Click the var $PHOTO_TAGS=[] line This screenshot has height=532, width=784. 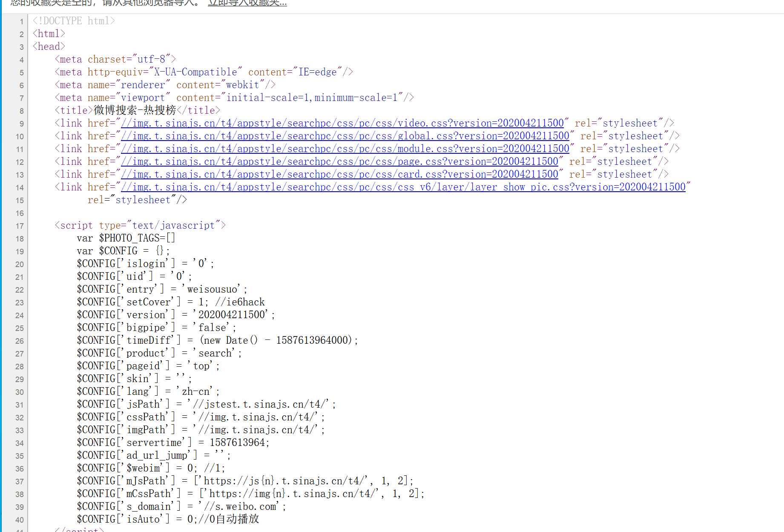click(126, 238)
